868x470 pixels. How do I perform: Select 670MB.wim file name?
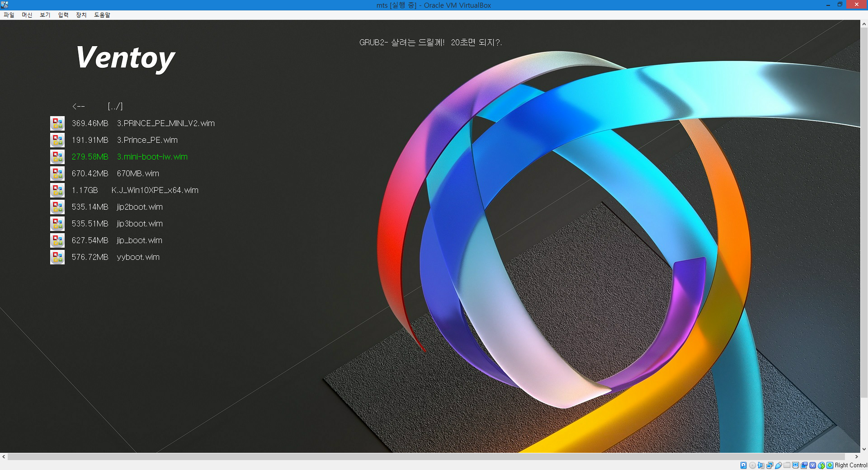point(138,174)
